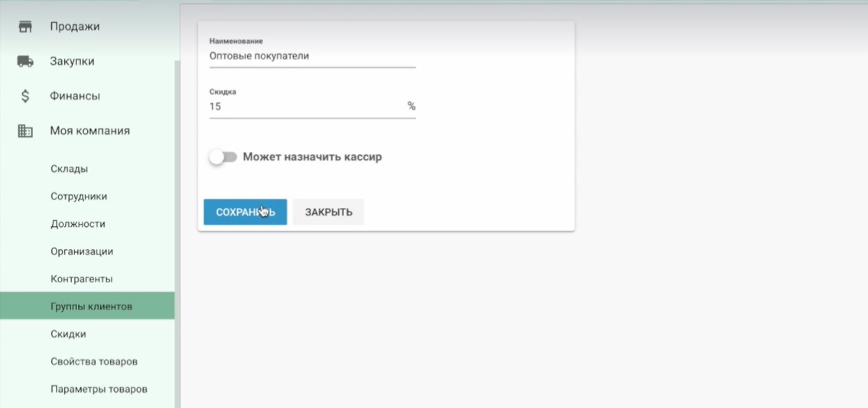The width and height of the screenshot is (868, 408).
Task: Focus the Скидка percent field
Action: coord(312,107)
